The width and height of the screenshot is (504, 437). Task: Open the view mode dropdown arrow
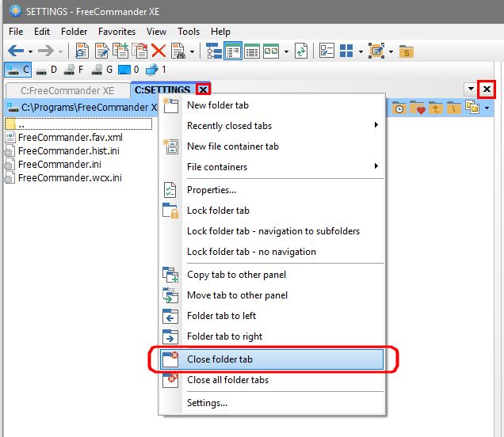tap(286, 51)
